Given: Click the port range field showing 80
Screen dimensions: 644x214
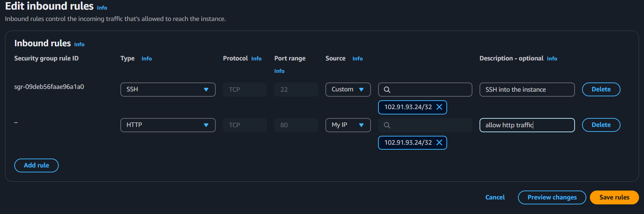Looking at the screenshot, I should pos(296,125).
